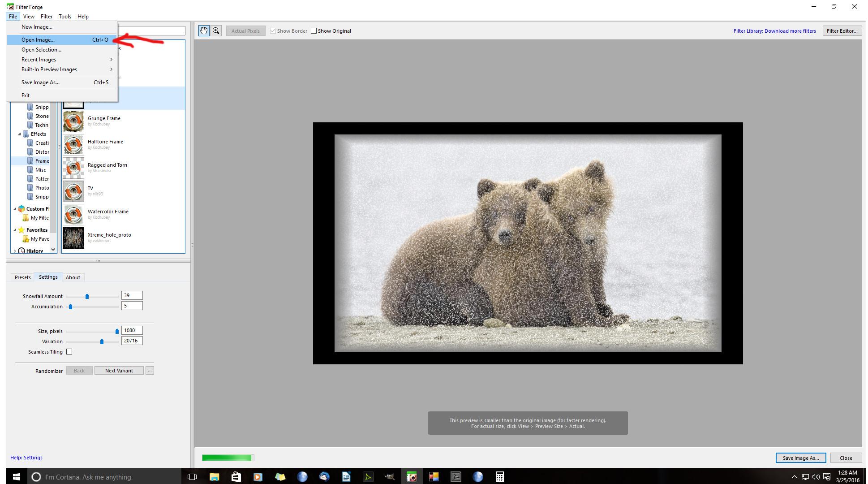Select the hand pan tool

pos(204,30)
